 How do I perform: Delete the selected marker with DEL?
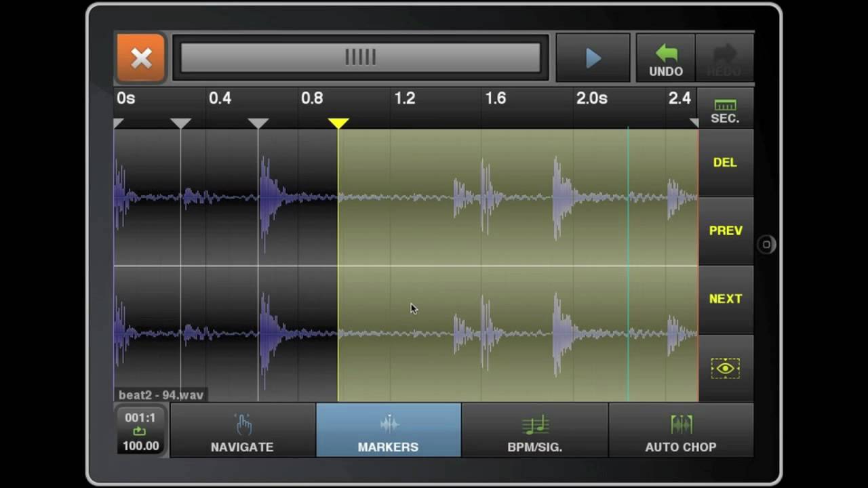click(725, 163)
